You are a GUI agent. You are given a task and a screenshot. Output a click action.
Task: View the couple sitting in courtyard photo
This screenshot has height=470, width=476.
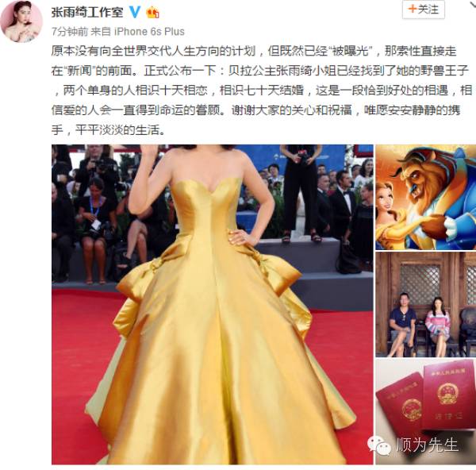point(425,304)
